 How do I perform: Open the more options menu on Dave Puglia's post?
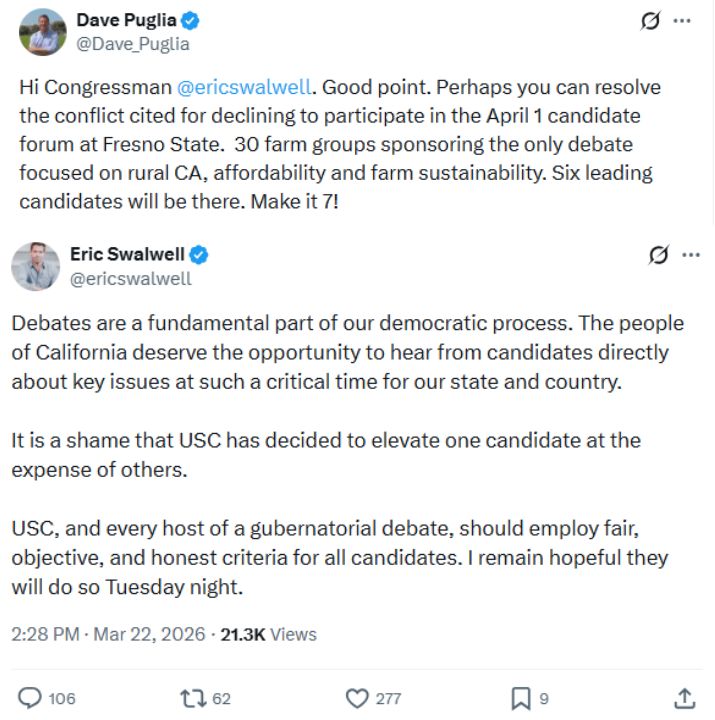682,21
